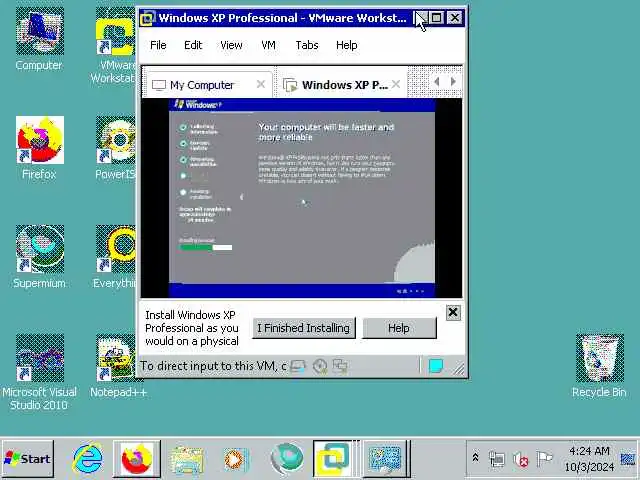Viewport: 640px width, 480px height.
Task: Click the cyan message log icon
Action: click(436, 366)
